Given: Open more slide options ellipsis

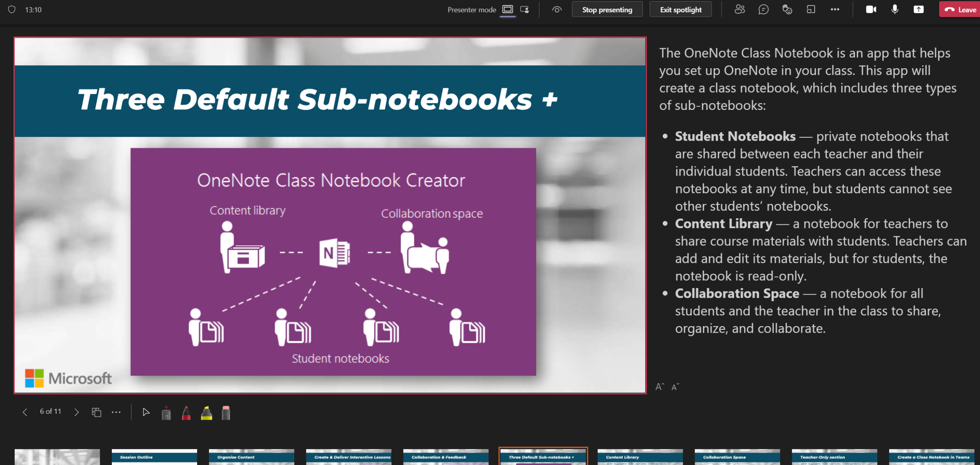Looking at the screenshot, I should (116, 412).
